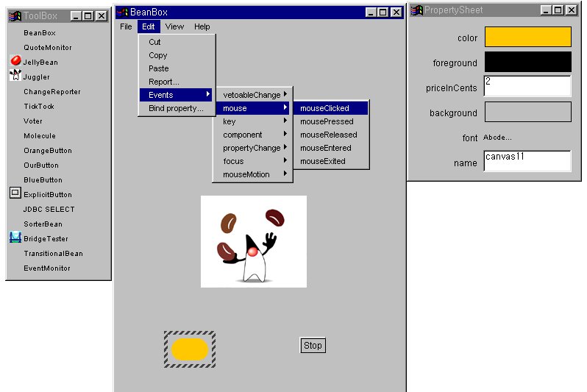
Task: Select the mouseExited event
Action: pos(331,161)
